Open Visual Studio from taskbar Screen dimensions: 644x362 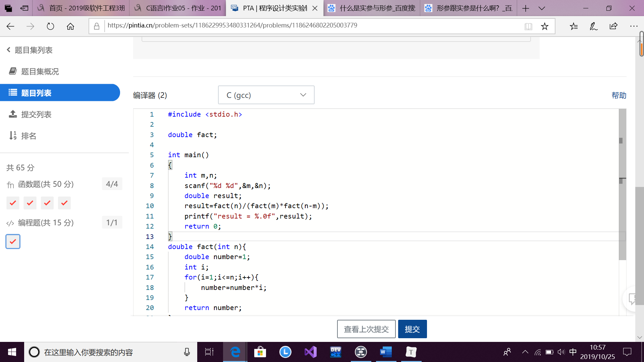pos(310,352)
